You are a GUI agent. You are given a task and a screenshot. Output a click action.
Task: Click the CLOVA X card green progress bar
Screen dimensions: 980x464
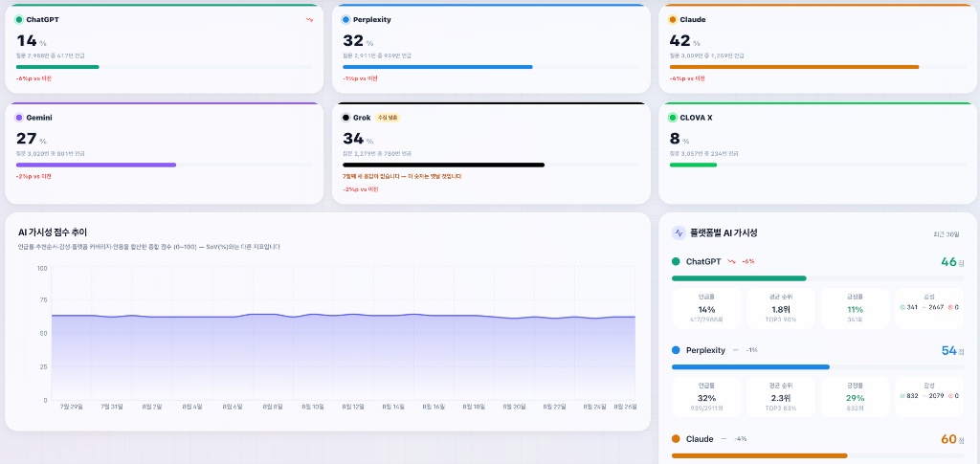pyautogui.click(x=693, y=165)
